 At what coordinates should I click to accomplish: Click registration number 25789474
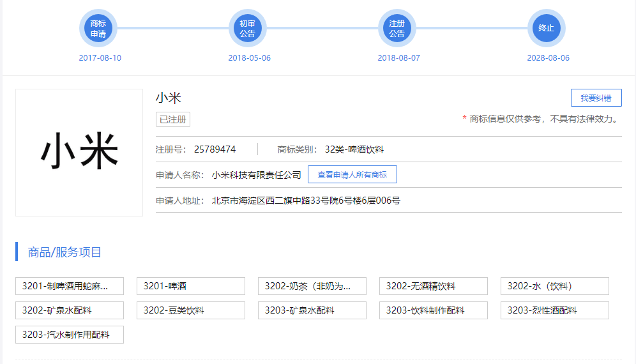pos(215,149)
